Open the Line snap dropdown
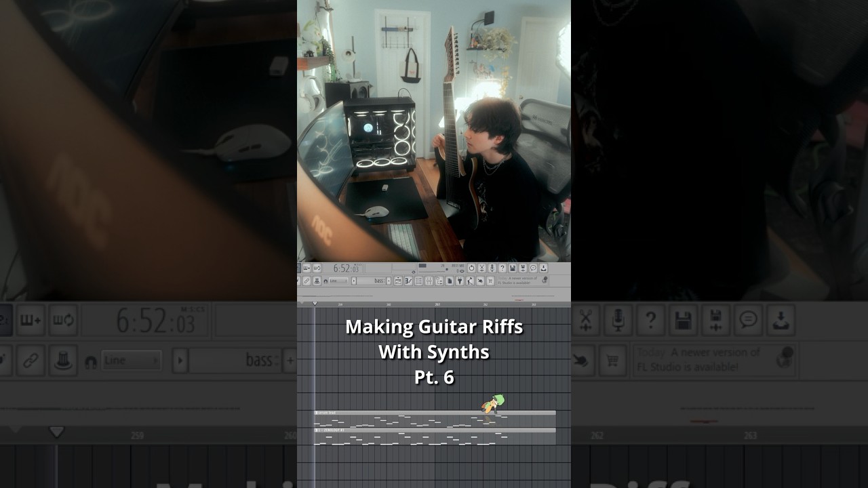The image size is (868, 488). 338,281
